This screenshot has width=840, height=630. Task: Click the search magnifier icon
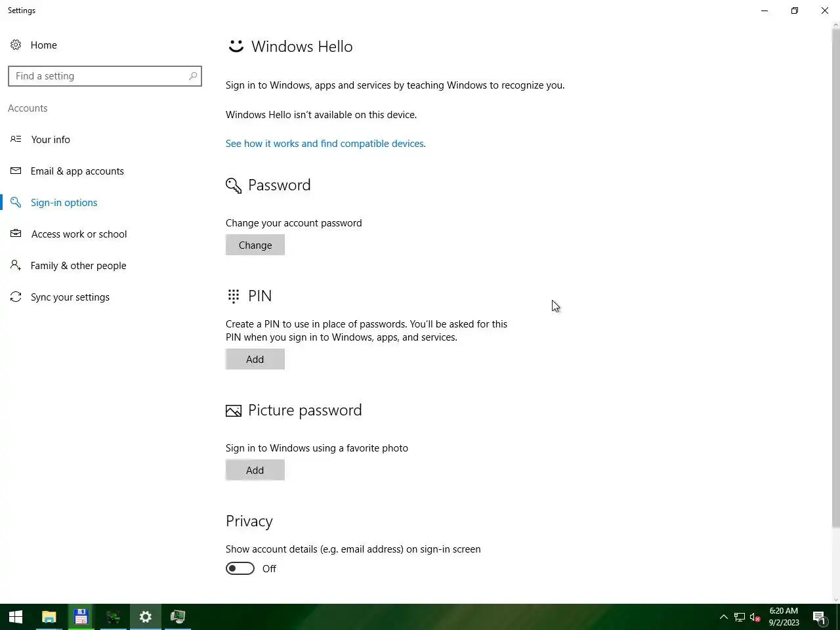(x=193, y=76)
